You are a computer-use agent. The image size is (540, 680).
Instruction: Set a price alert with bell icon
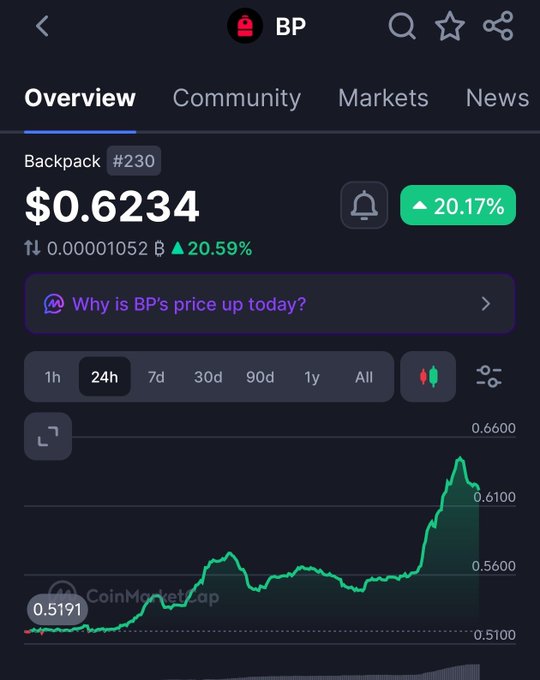364,205
